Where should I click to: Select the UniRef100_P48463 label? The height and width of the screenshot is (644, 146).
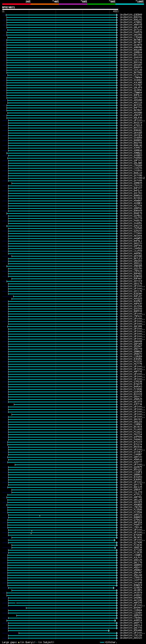pyautogui.click(x=131, y=440)
